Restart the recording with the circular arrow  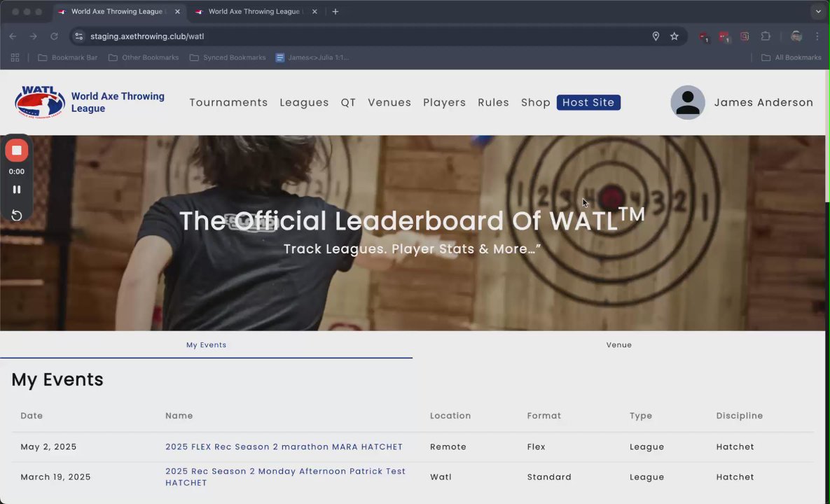click(x=16, y=215)
